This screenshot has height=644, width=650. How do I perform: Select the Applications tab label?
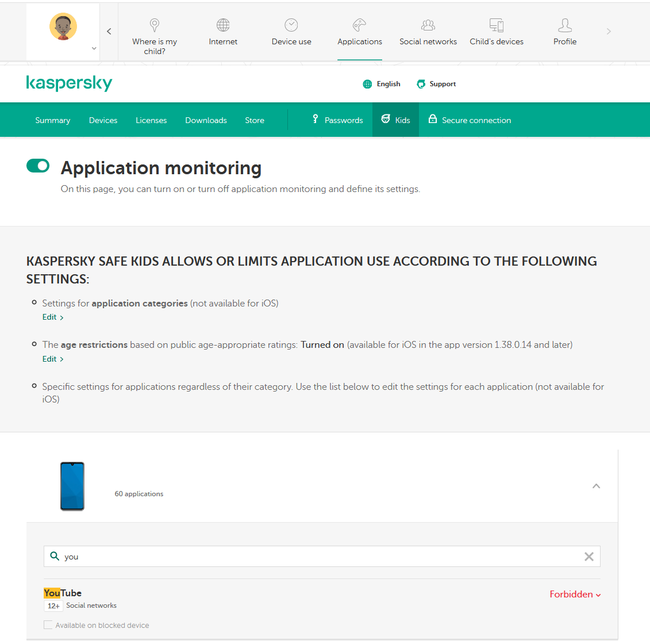(360, 41)
